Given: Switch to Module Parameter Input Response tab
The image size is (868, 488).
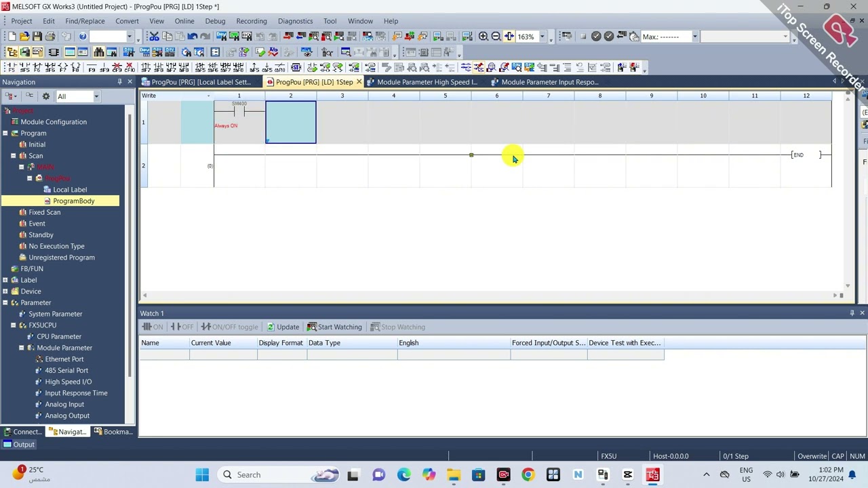Looking at the screenshot, I should [x=549, y=82].
